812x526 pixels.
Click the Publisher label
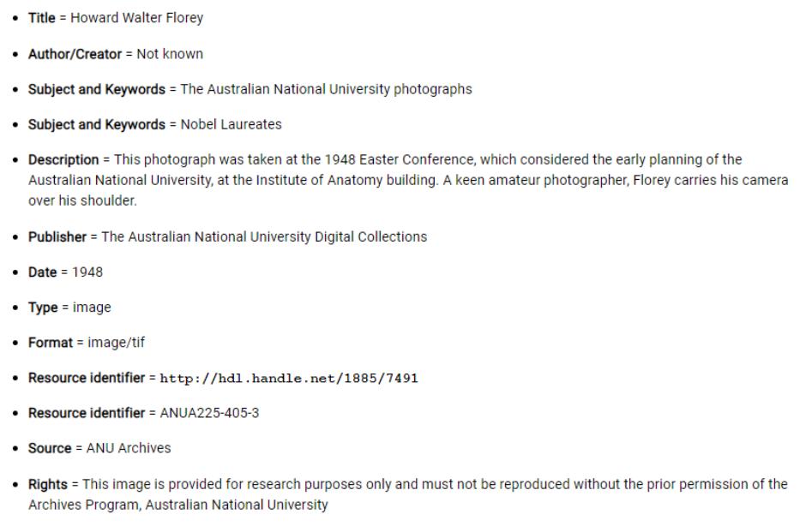57,236
